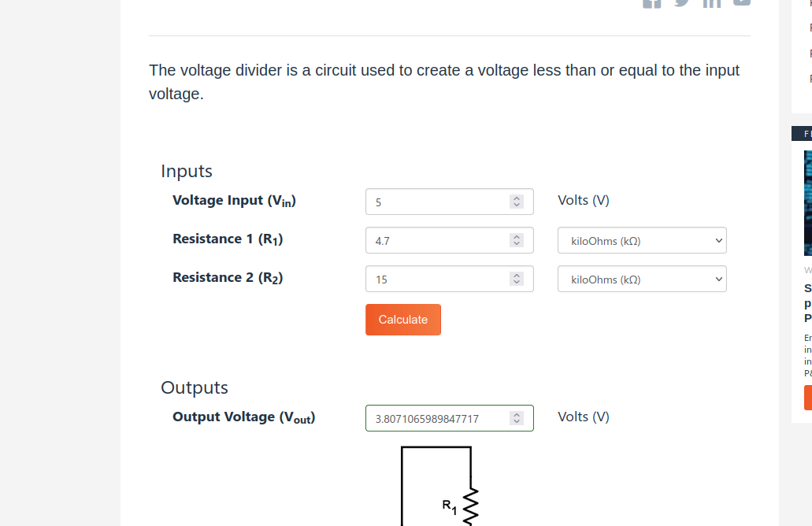
Task: Click the Twitter bird icon
Action: pos(682,3)
